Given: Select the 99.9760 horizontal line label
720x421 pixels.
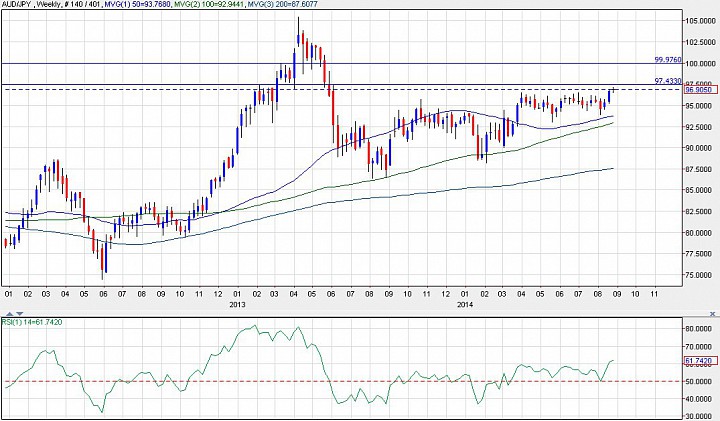Looking at the screenshot, I should [x=668, y=60].
